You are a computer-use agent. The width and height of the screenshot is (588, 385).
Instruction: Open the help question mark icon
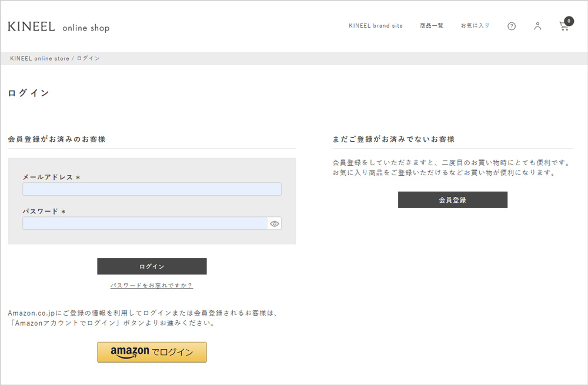512,26
